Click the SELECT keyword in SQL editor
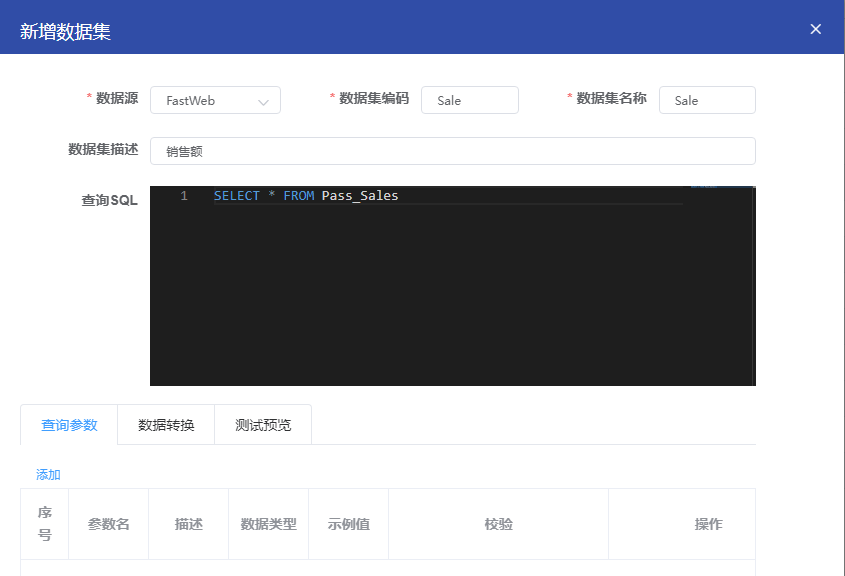Screen dimensions: 845x576 (x=237, y=196)
